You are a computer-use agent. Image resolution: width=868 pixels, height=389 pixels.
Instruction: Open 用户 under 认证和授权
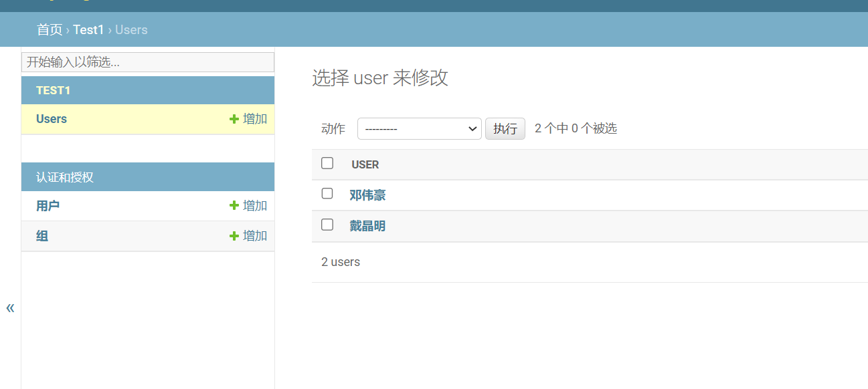tap(48, 206)
